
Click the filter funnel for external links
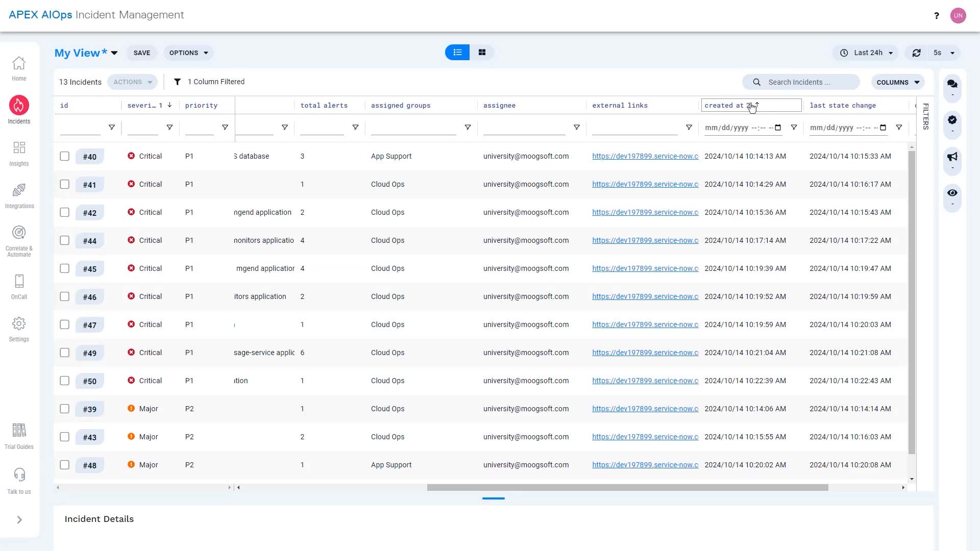(689, 128)
